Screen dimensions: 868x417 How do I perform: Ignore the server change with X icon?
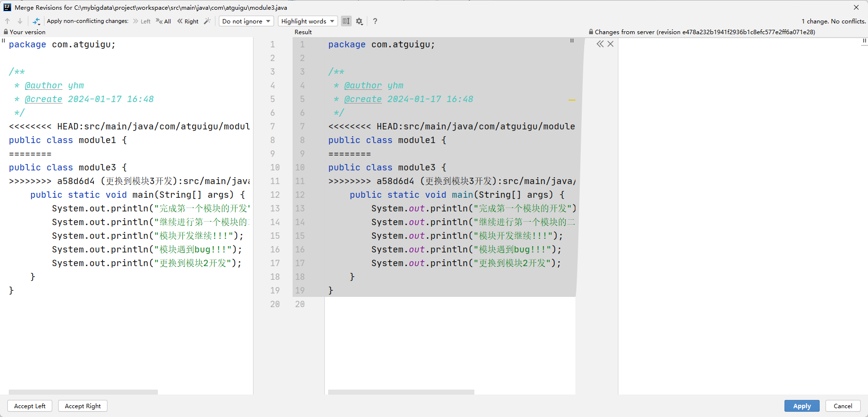coord(611,44)
